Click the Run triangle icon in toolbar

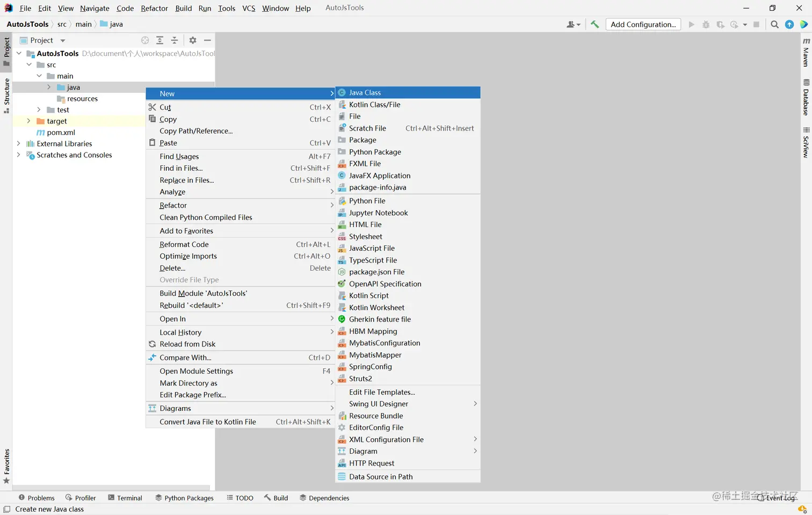coord(691,24)
